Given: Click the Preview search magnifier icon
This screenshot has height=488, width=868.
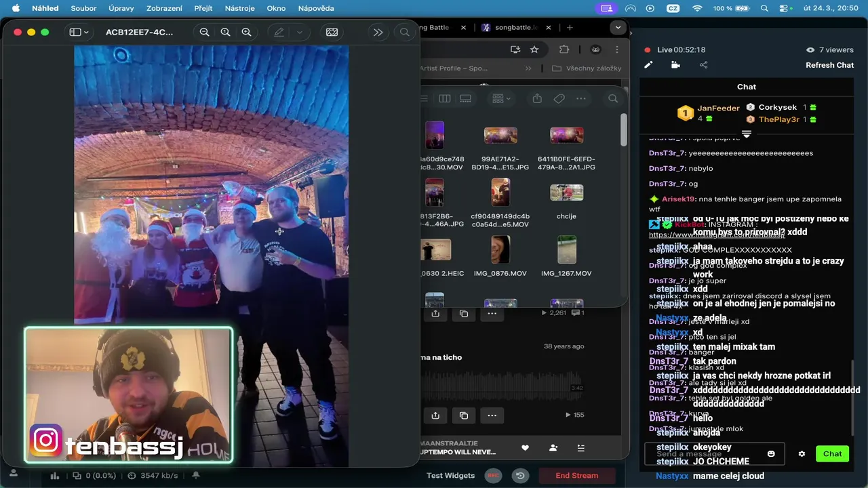Looking at the screenshot, I should [x=404, y=32].
